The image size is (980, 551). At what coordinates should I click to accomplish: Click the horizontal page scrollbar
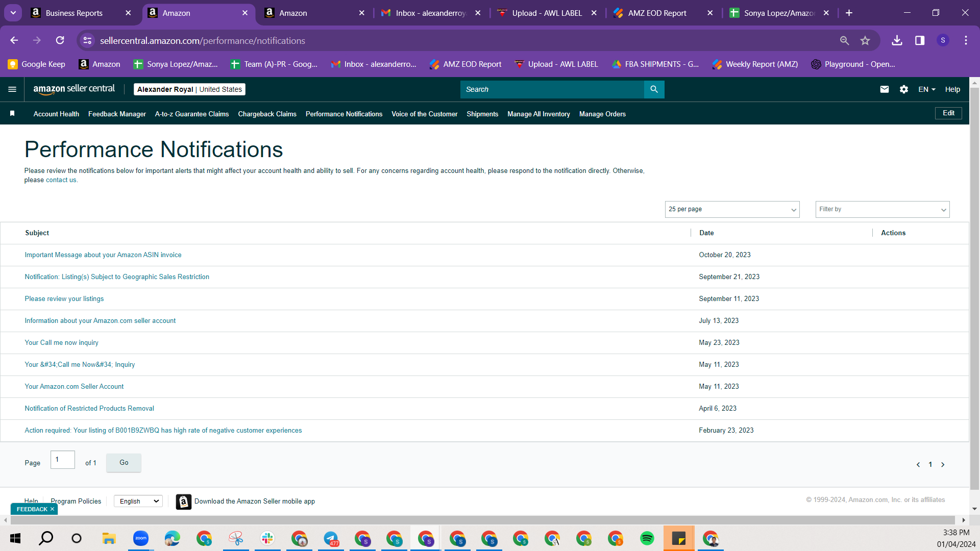click(x=482, y=520)
